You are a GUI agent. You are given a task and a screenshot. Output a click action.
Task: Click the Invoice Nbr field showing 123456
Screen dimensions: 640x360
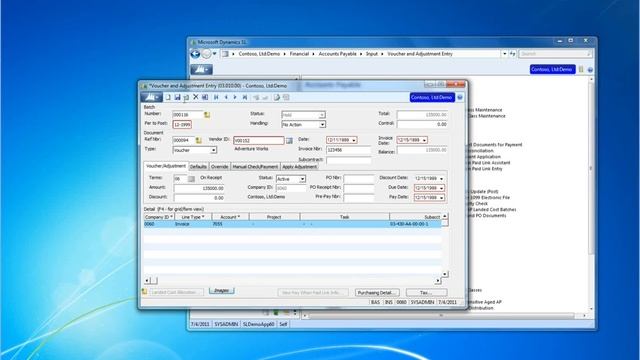(x=348, y=150)
